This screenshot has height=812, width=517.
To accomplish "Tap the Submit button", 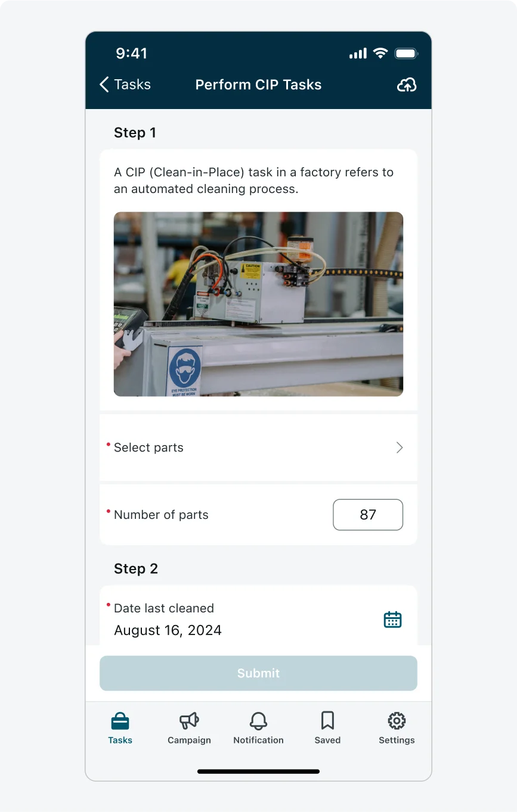I will (258, 673).
